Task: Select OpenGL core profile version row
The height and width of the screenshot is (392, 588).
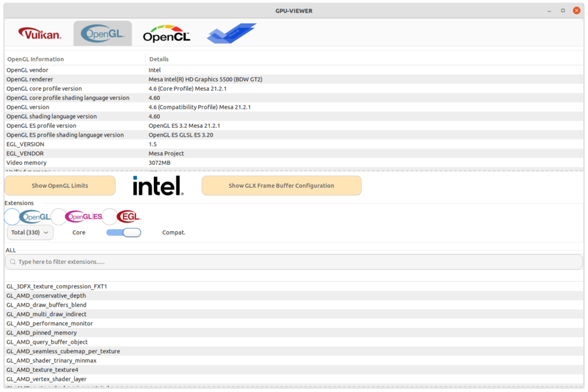Action: [294, 89]
